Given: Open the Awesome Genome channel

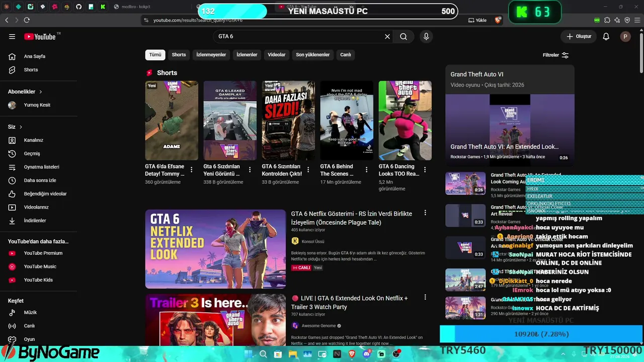Looking at the screenshot, I should coord(317,326).
